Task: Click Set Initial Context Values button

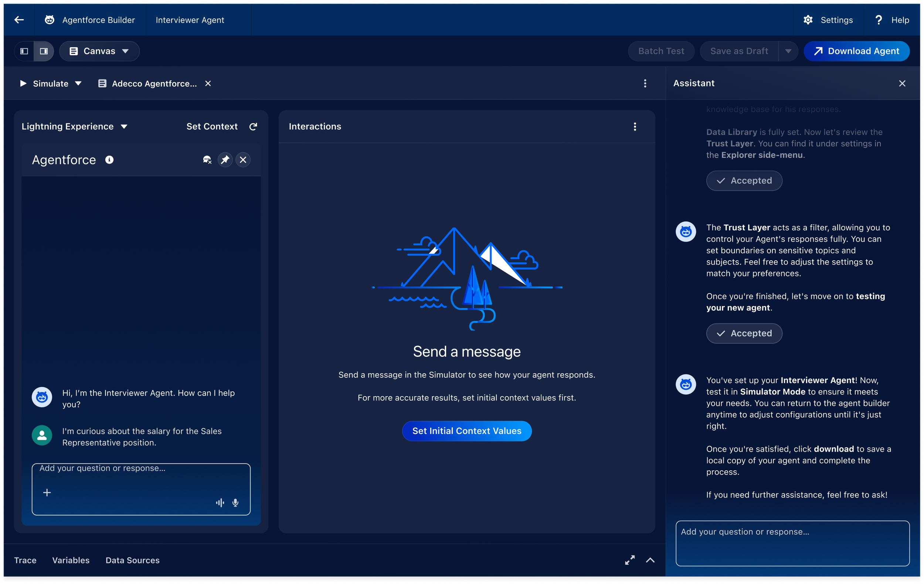Action: tap(466, 431)
